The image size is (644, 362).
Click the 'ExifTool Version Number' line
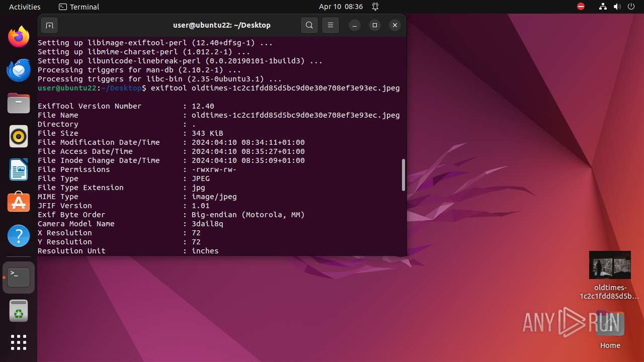[x=126, y=106]
